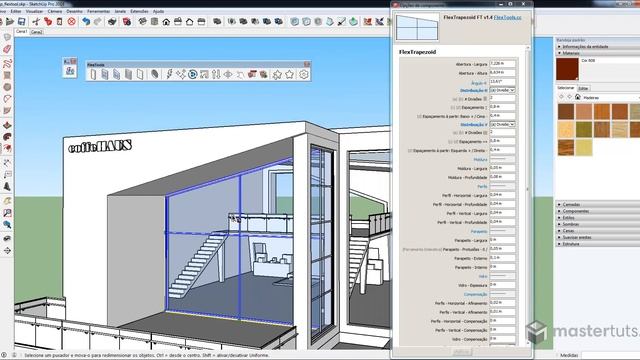Open the Ajuda menu
This screenshot has width=640, height=360.
(x=158, y=11)
